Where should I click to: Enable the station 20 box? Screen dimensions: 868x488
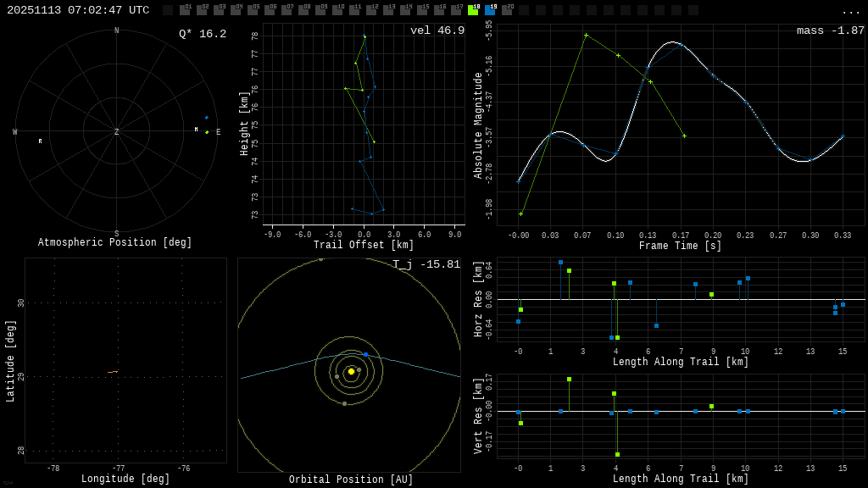pos(507,10)
